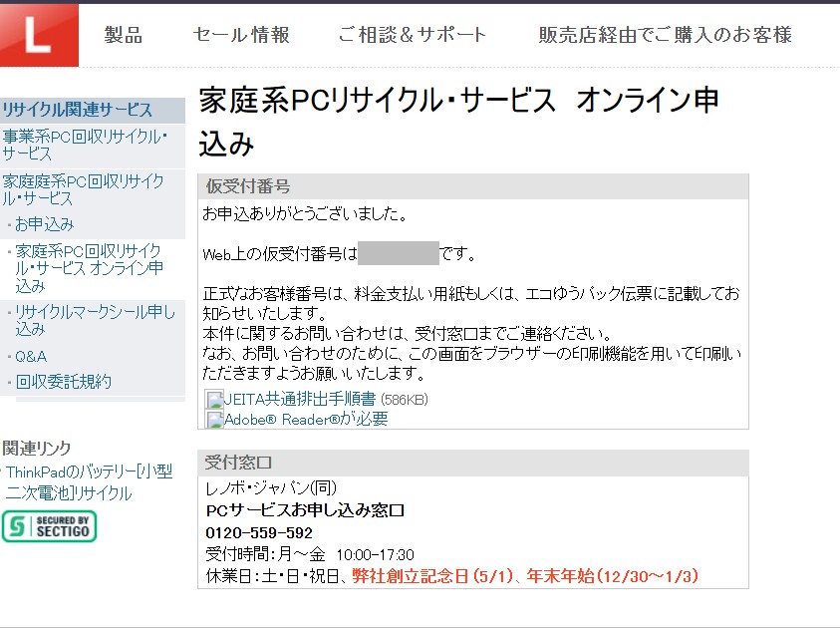Screen dimensions: 840x628
Task: Click the 仮受付番号 section header
Action: [473, 186]
